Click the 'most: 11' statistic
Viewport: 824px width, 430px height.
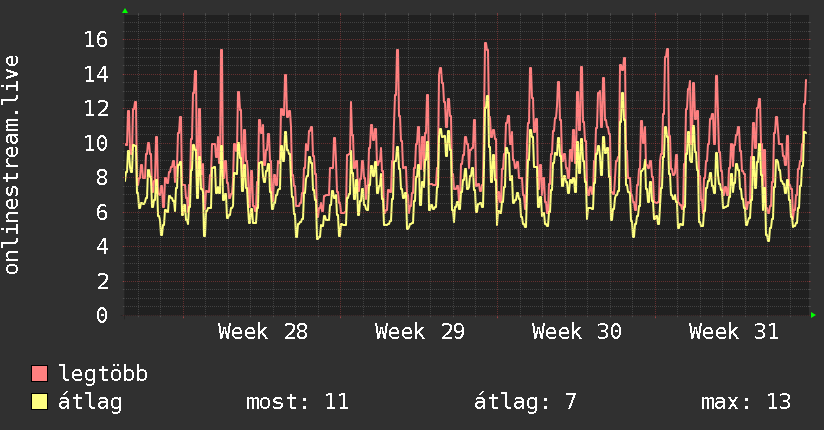(x=297, y=402)
